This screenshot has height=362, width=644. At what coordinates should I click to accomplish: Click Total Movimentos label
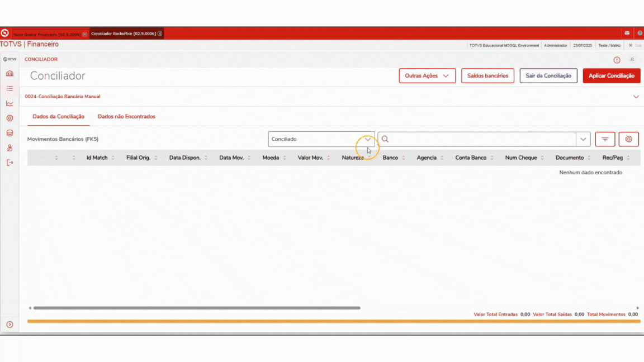(x=606, y=315)
